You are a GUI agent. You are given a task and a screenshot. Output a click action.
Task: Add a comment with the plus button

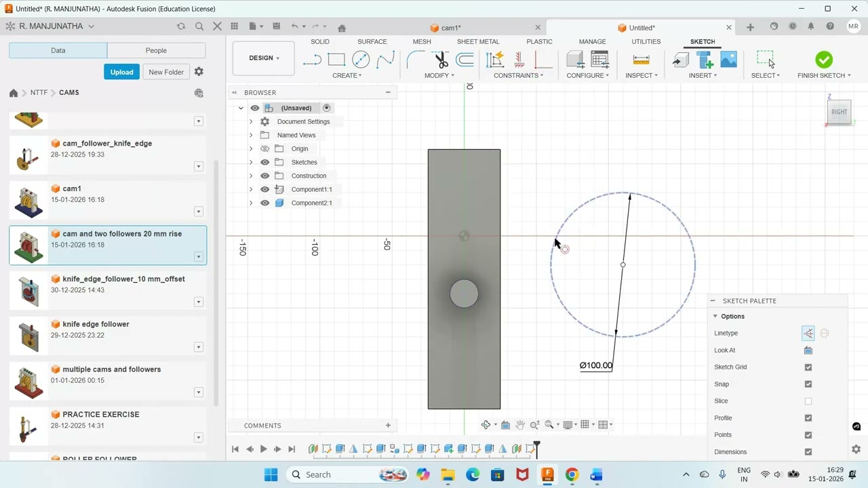tap(388, 426)
